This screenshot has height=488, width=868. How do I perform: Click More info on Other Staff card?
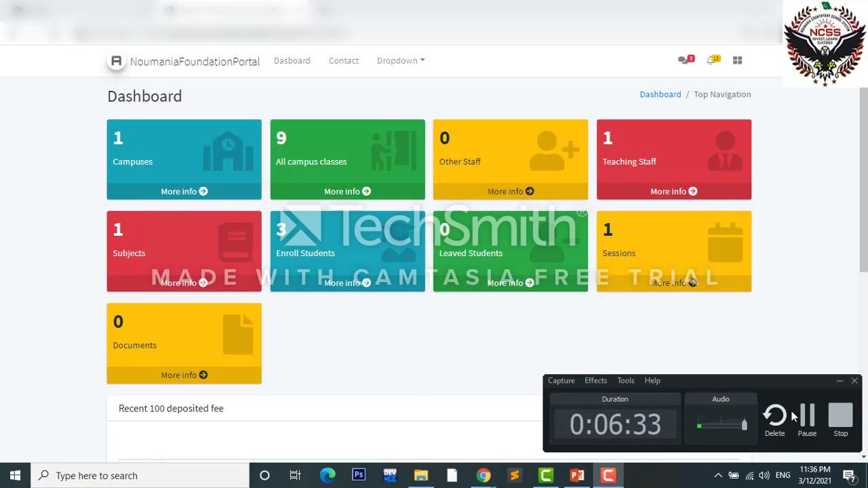(511, 191)
